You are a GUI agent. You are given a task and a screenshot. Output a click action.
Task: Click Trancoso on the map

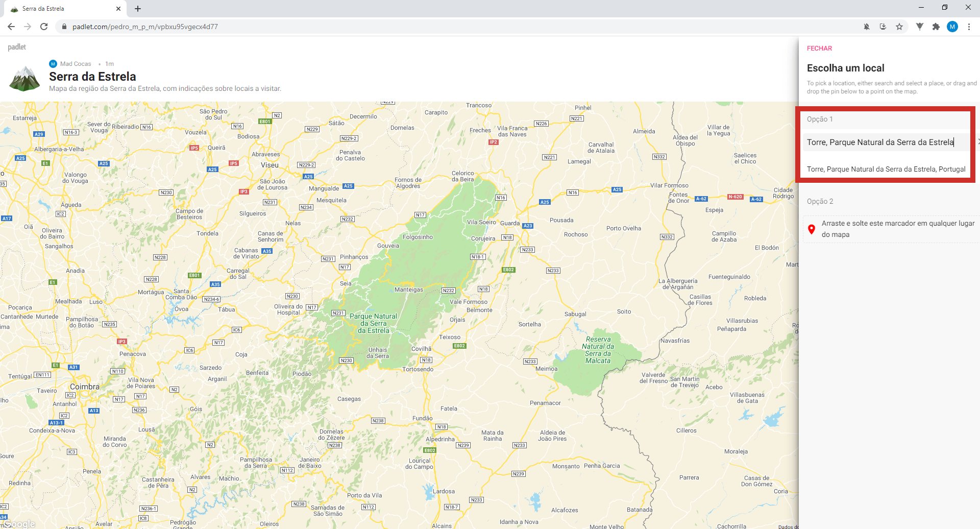click(479, 105)
